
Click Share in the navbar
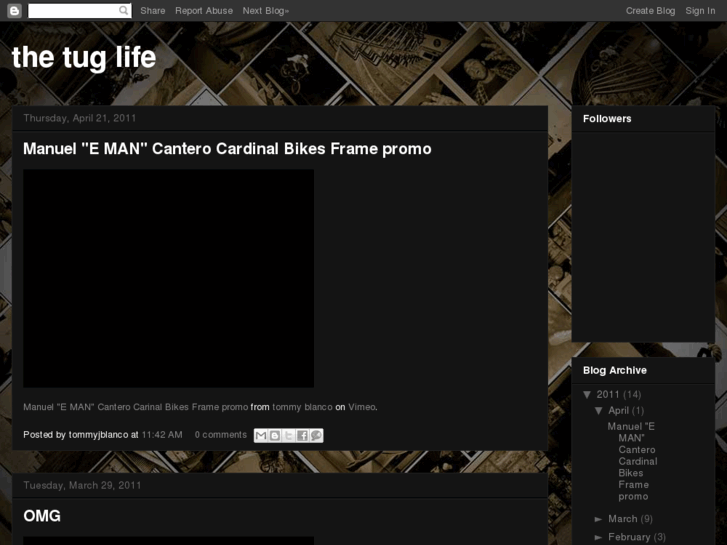[x=153, y=11]
